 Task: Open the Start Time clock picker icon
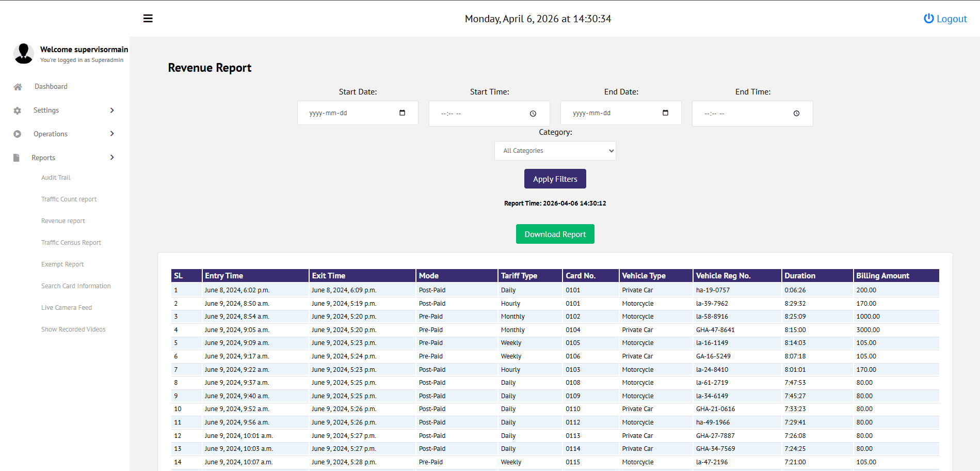533,114
